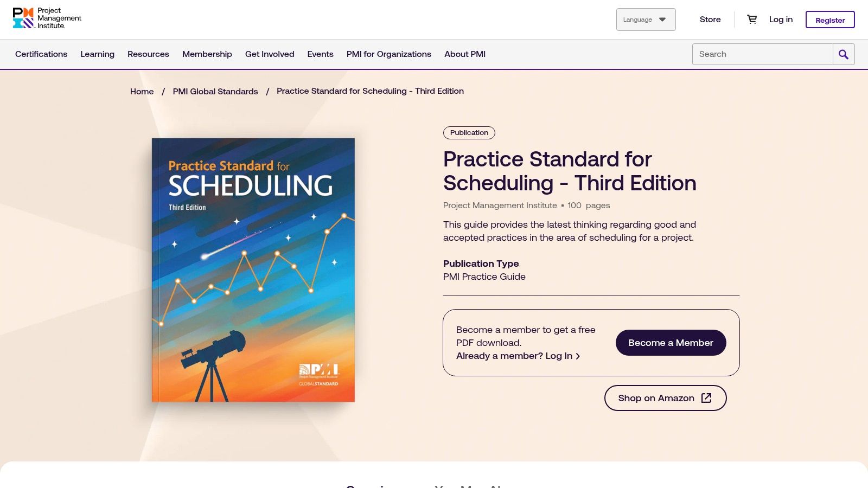Open the Learning menu item
The image size is (868, 488).
point(97,54)
